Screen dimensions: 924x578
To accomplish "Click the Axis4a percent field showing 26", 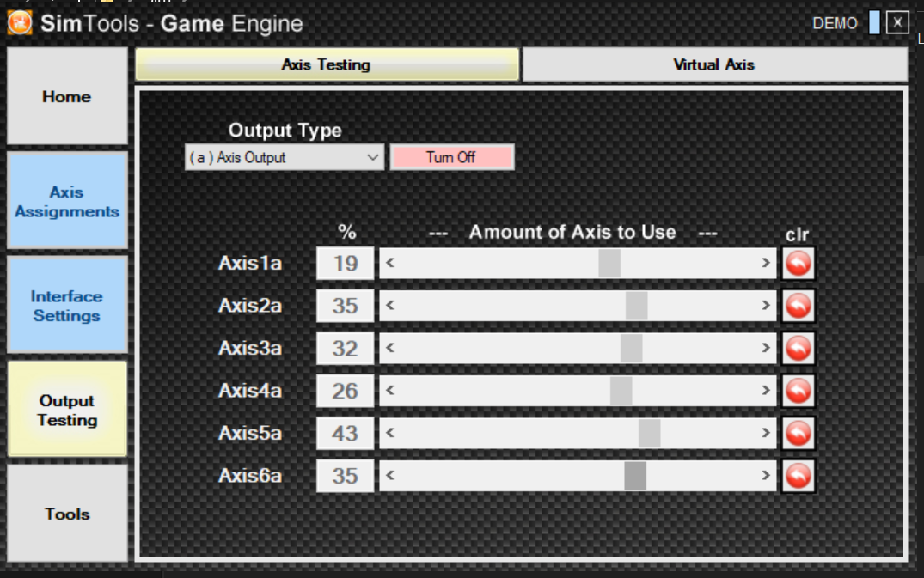I will tap(346, 391).
